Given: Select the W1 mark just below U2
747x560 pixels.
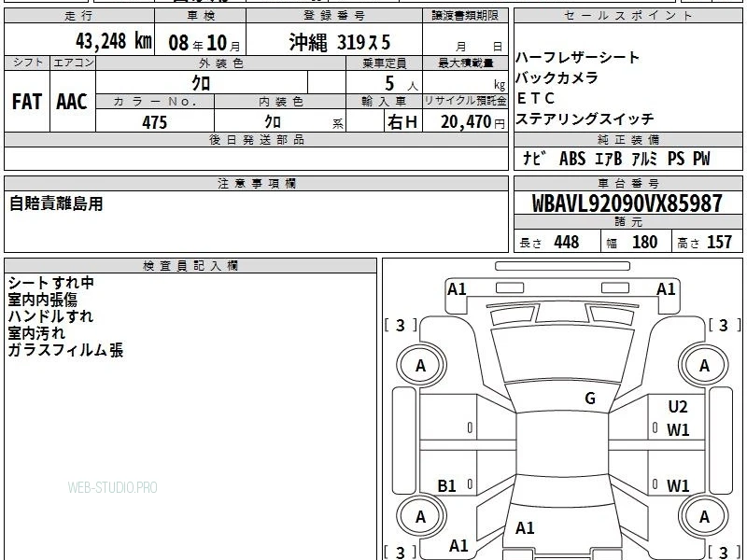Looking at the screenshot, I should [x=678, y=430].
